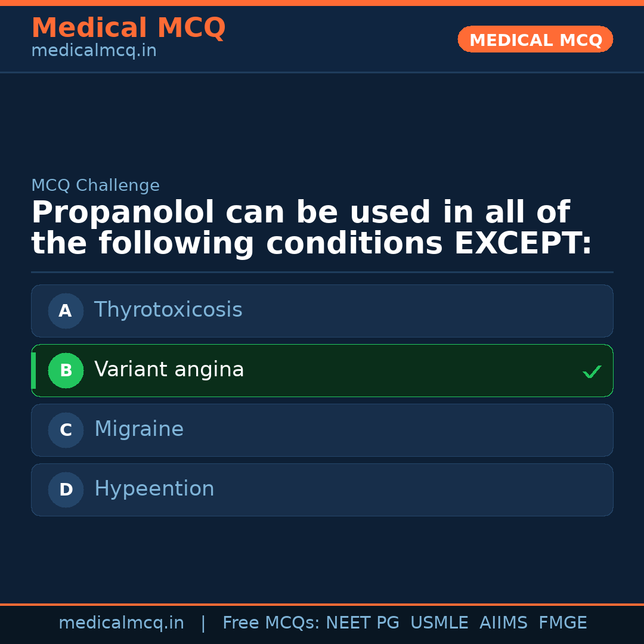
Task: Click the Free MCQs footer label
Action: click(271, 623)
